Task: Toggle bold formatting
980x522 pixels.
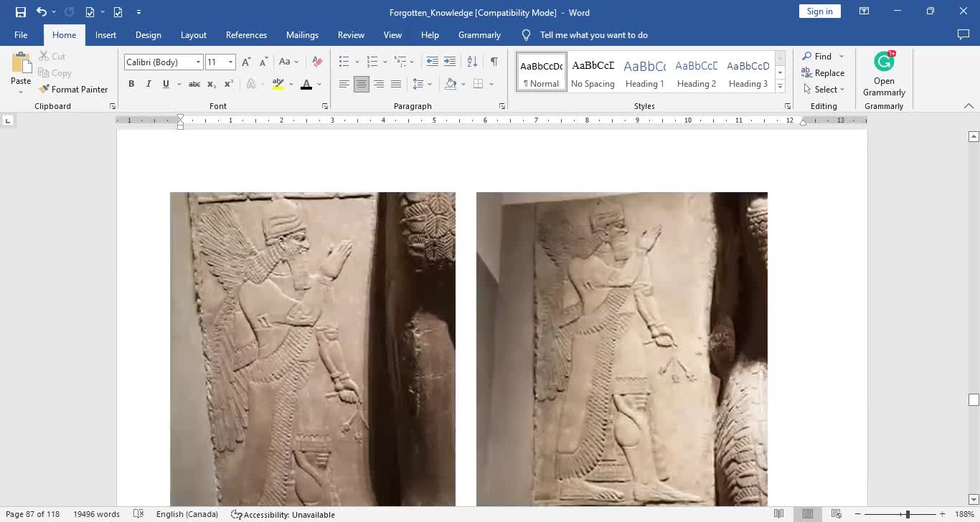Action: coord(131,84)
